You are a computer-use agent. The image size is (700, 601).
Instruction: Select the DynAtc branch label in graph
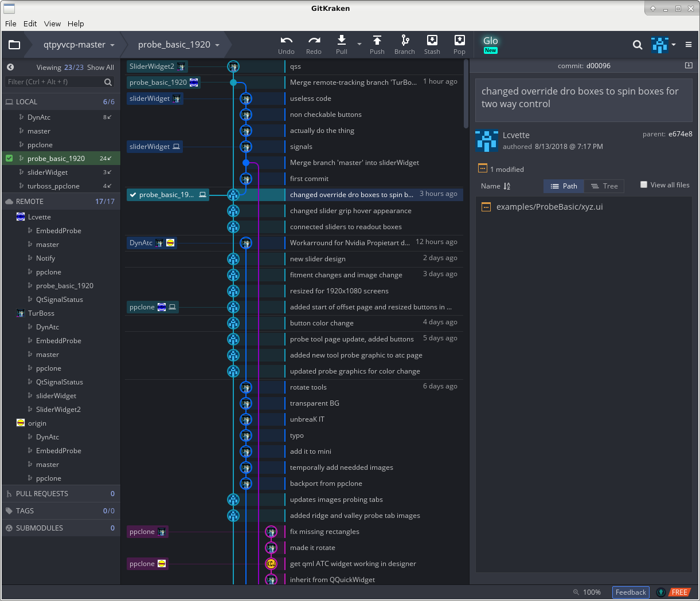click(151, 243)
